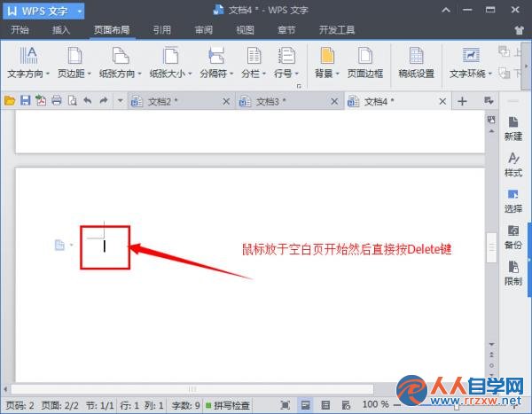
Task: Click the skin shirt icon in the tab bar
Action: tap(519, 30)
